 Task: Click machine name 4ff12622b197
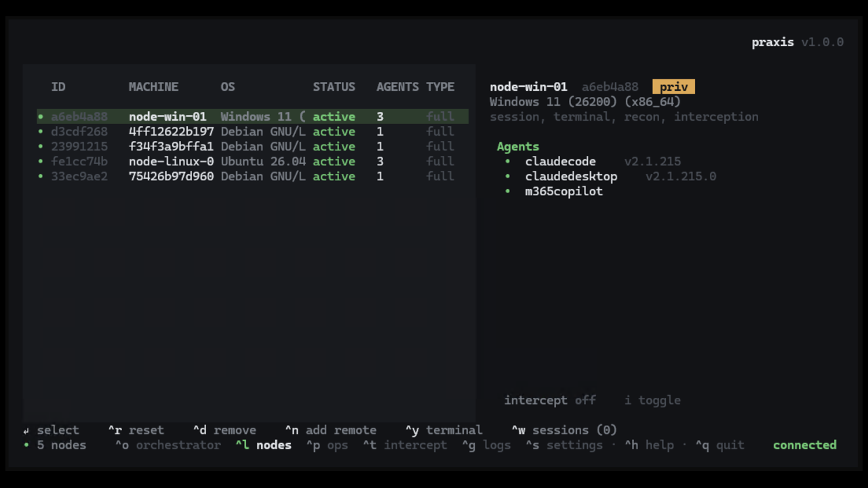[172, 131]
